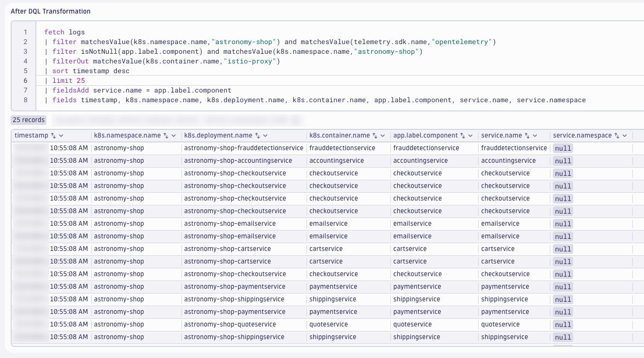
Task: Open app.label.component column chevron menu
Action: point(471,136)
